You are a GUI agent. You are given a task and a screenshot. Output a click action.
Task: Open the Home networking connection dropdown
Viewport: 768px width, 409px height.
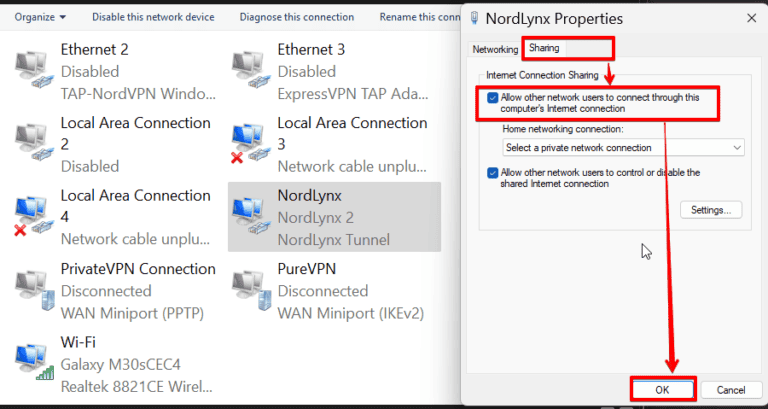624,148
